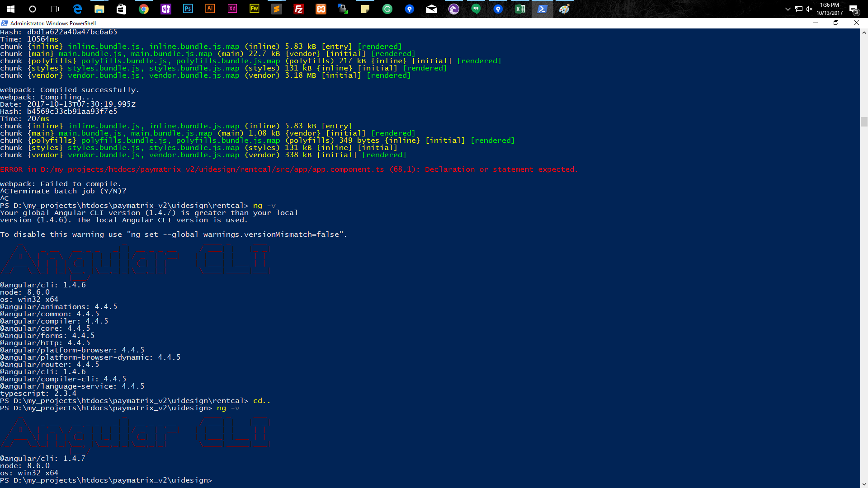The image size is (868, 488).
Task: Open Task View on the taskbar
Action: tap(54, 9)
